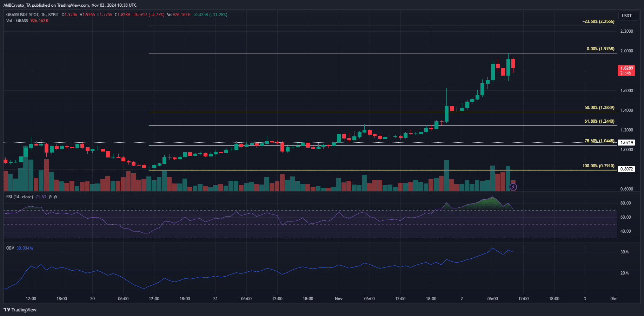The height and width of the screenshot is (316, 644).
Task: Click the 40.00 RSI axis tick
Action: click(625, 231)
